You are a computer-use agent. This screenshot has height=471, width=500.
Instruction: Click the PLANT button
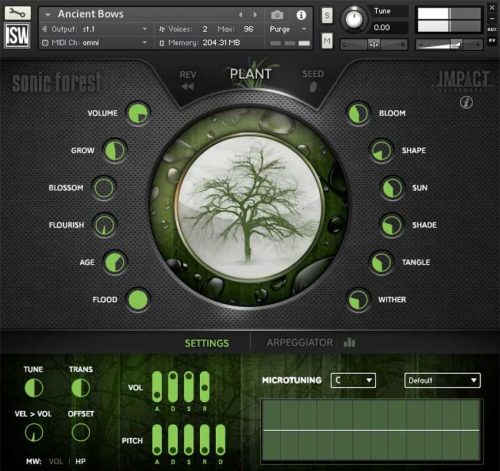(251, 74)
